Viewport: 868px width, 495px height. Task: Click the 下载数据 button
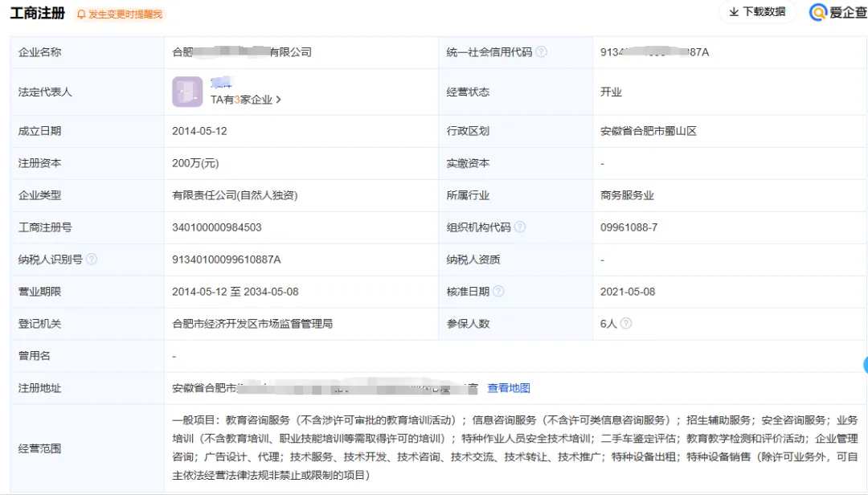756,12
